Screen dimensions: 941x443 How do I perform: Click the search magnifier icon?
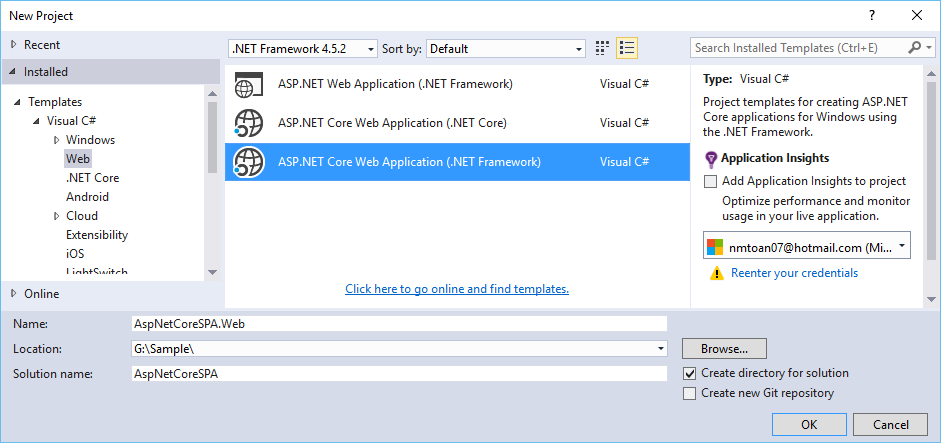pos(915,48)
